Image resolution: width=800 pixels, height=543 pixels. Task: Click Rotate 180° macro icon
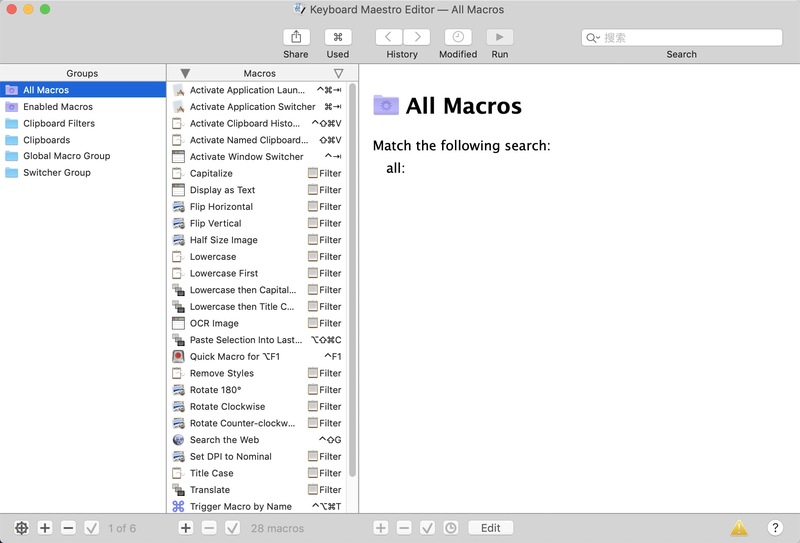(x=179, y=390)
